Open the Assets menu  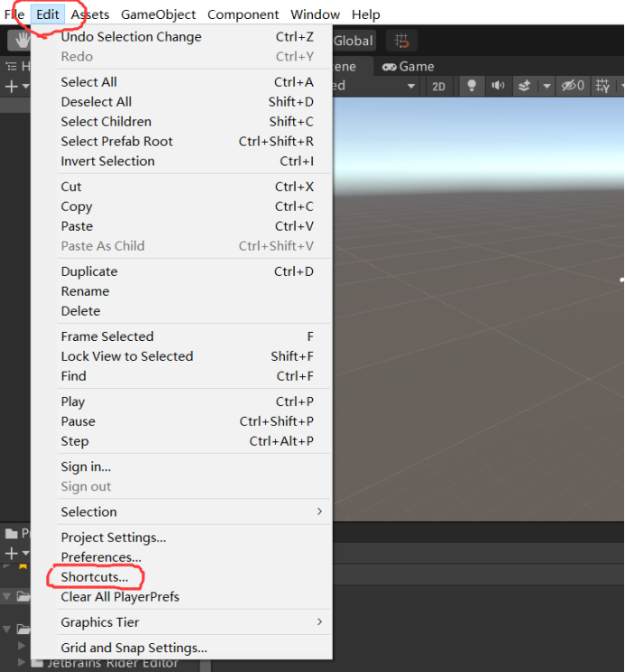[90, 14]
